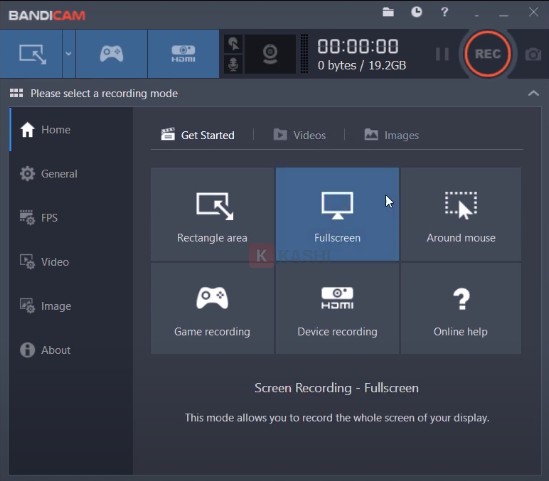Switch to the Get Started tab
The image size is (549, 481).
point(198,135)
